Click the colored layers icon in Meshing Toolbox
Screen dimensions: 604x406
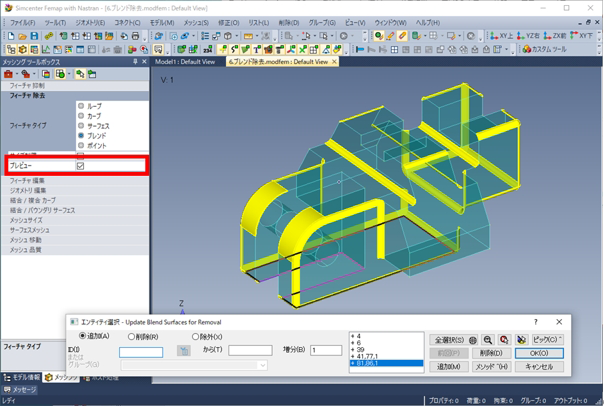tap(46, 74)
